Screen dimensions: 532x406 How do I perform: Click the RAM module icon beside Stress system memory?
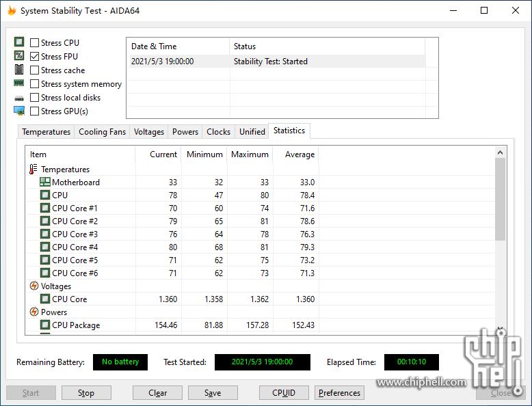19,83
